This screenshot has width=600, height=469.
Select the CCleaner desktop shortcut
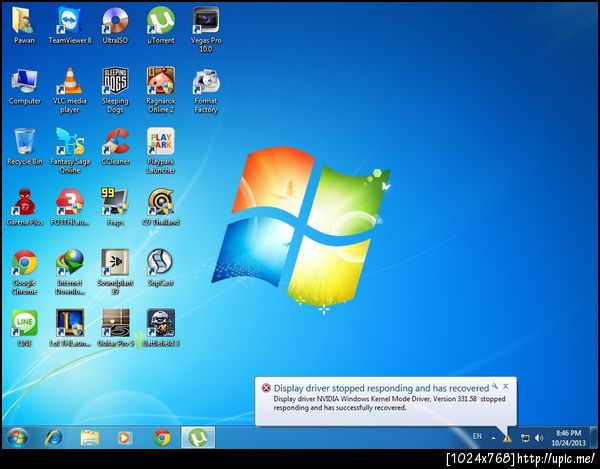115,147
